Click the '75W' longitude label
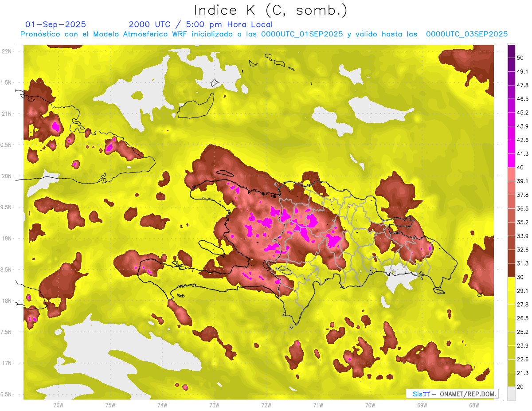 110,405
